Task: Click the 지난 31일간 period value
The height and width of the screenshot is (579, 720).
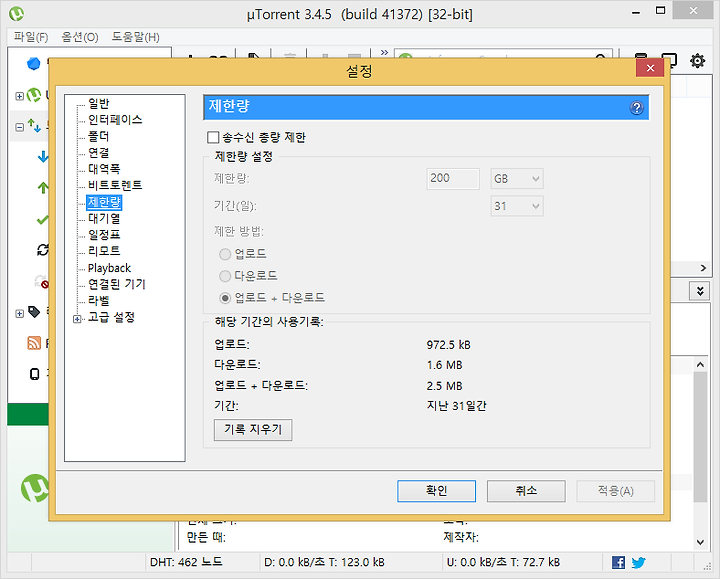Action: [x=456, y=406]
